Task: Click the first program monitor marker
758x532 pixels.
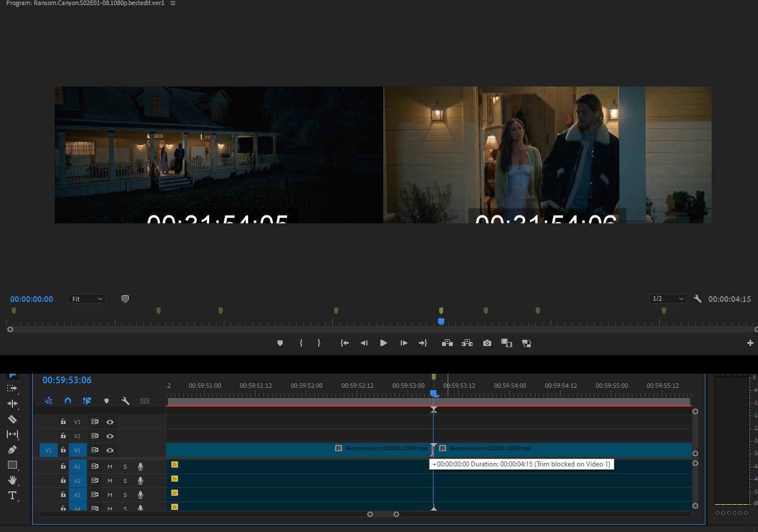Action: point(14,310)
